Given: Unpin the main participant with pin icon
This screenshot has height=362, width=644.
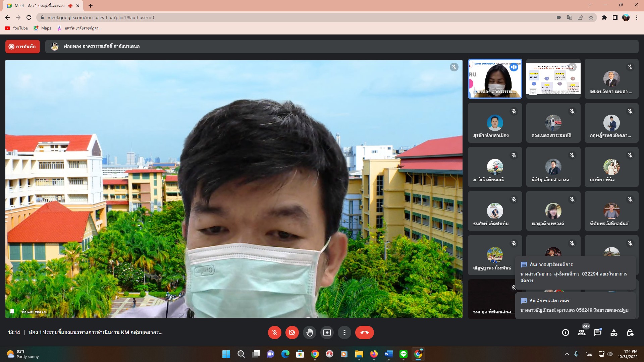Looking at the screenshot, I should 12,312.
